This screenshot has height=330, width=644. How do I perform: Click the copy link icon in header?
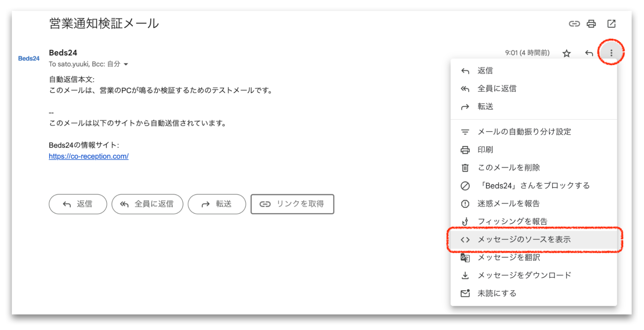click(574, 24)
